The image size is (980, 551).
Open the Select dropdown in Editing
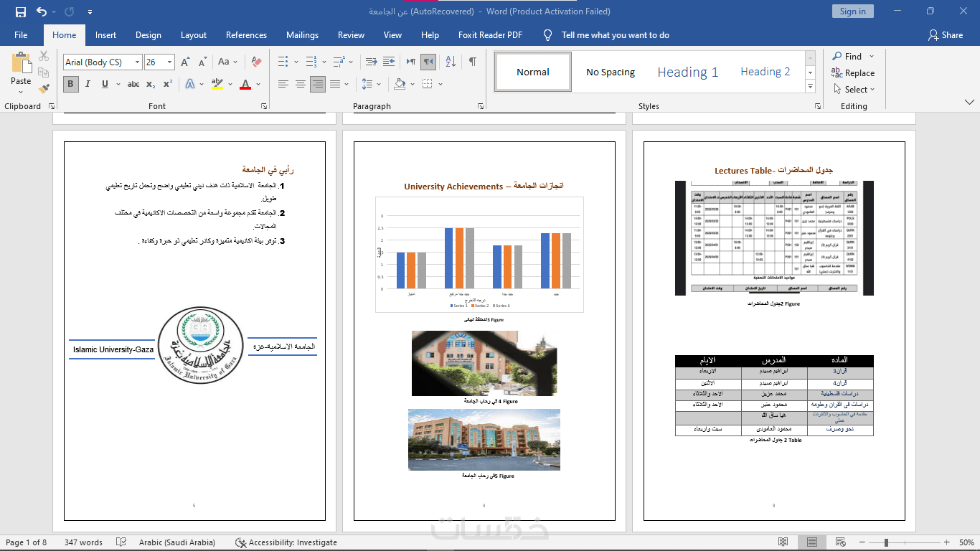(x=854, y=90)
